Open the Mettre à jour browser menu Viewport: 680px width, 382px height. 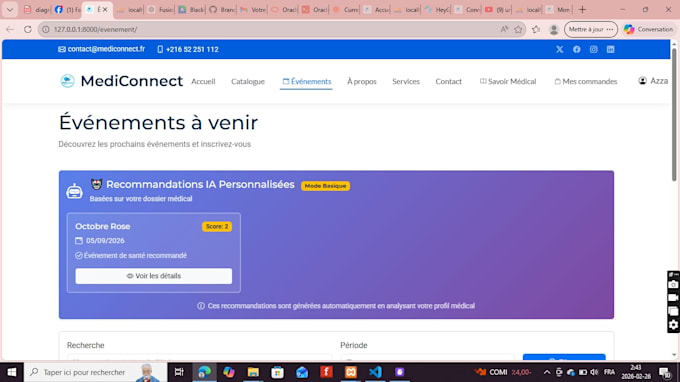pos(591,29)
